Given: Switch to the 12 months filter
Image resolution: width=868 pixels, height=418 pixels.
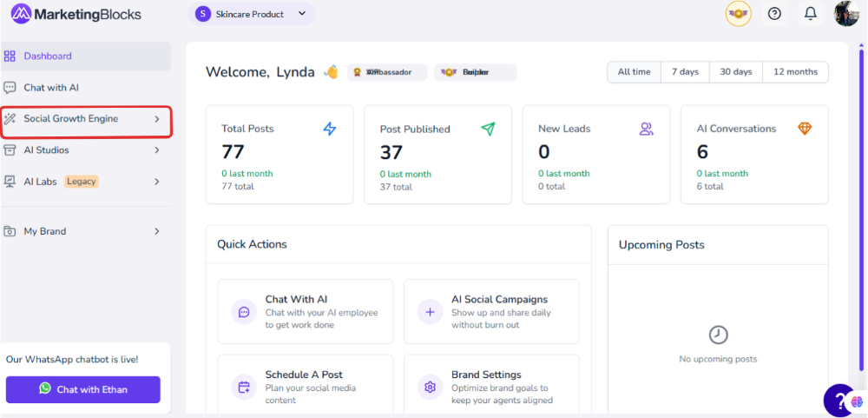Looking at the screenshot, I should tap(795, 72).
